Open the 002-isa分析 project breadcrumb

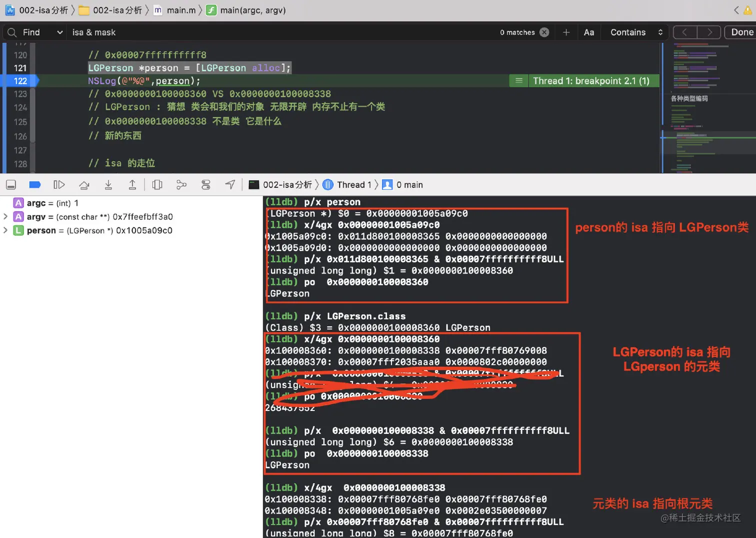[x=36, y=10]
